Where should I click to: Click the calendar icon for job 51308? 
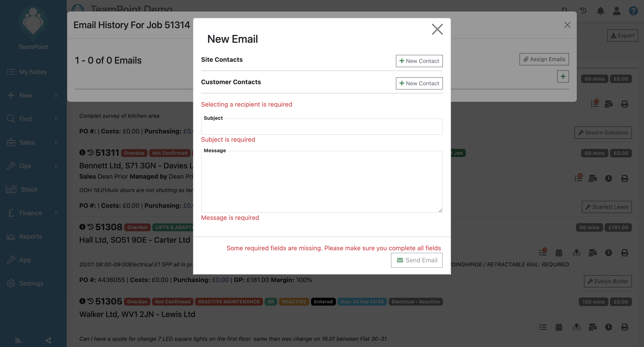[x=559, y=252]
